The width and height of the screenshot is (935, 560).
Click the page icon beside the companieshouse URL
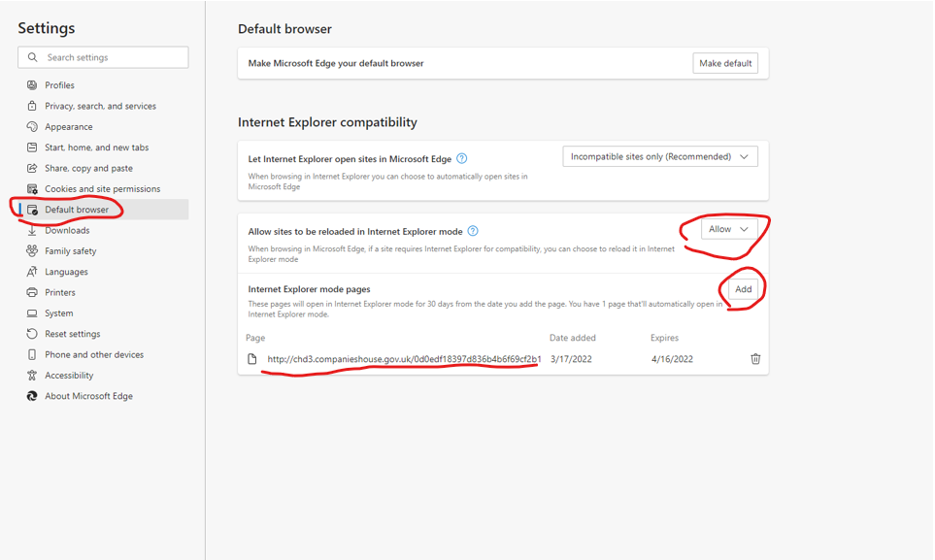click(252, 359)
